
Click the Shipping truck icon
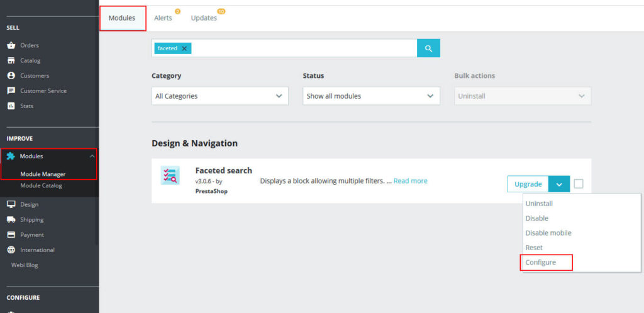[11, 219]
